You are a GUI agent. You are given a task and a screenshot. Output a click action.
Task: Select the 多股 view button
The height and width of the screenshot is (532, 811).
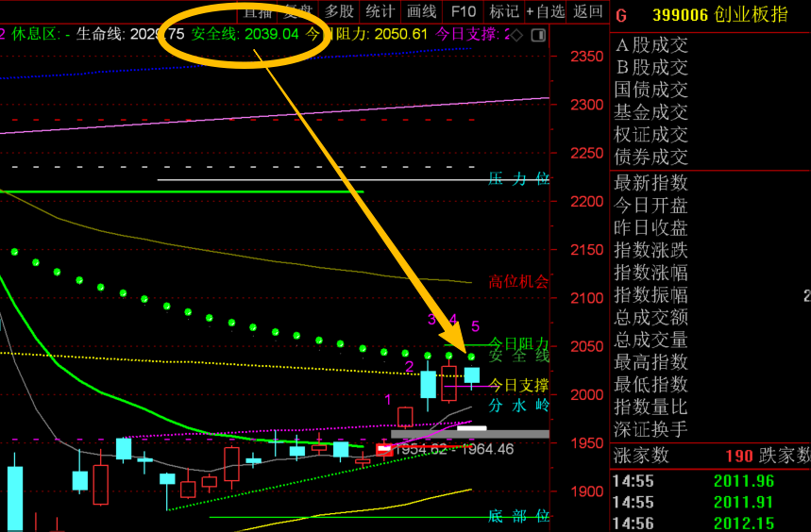click(x=339, y=11)
